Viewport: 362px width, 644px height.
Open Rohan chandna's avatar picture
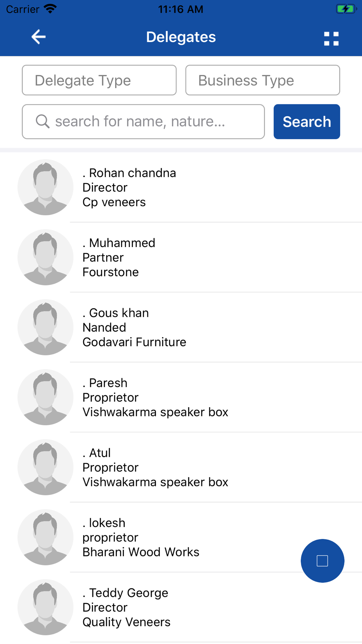[x=46, y=187]
